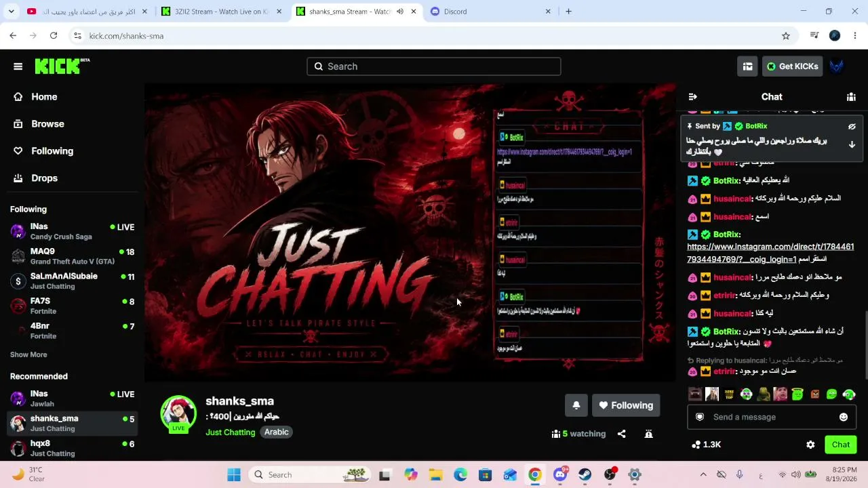This screenshot has width=868, height=488.
Task: Show hidden system tray icons
Action: [x=703, y=474]
